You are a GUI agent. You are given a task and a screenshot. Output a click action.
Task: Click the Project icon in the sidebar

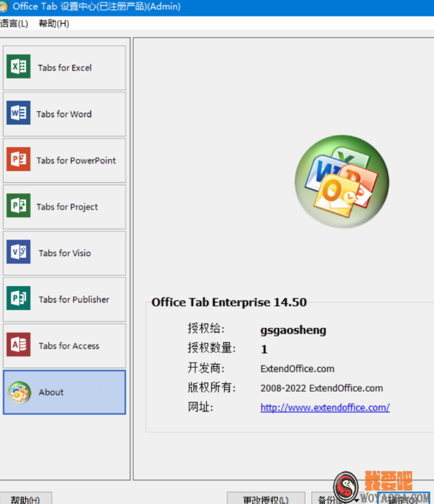pos(19,205)
